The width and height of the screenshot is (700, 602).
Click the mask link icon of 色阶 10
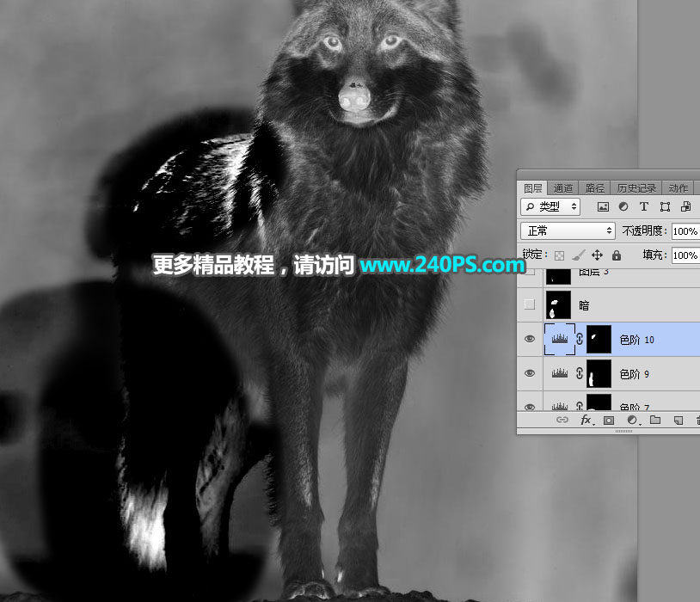point(580,339)
